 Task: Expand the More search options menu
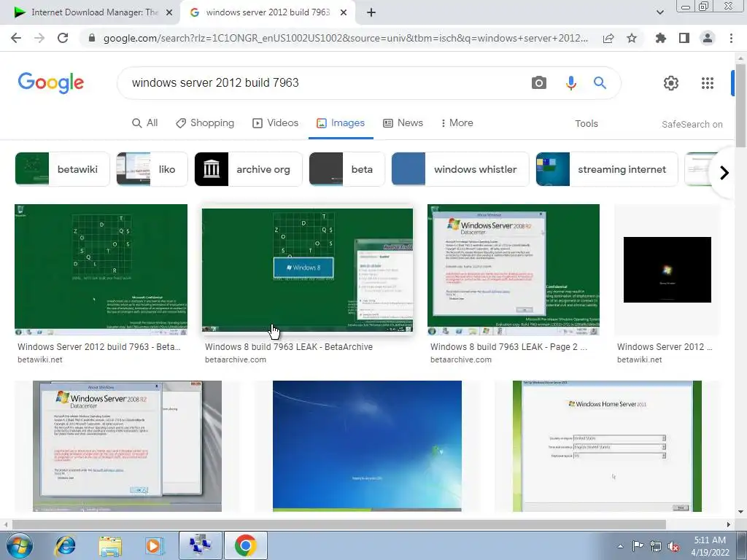[457, 122]
